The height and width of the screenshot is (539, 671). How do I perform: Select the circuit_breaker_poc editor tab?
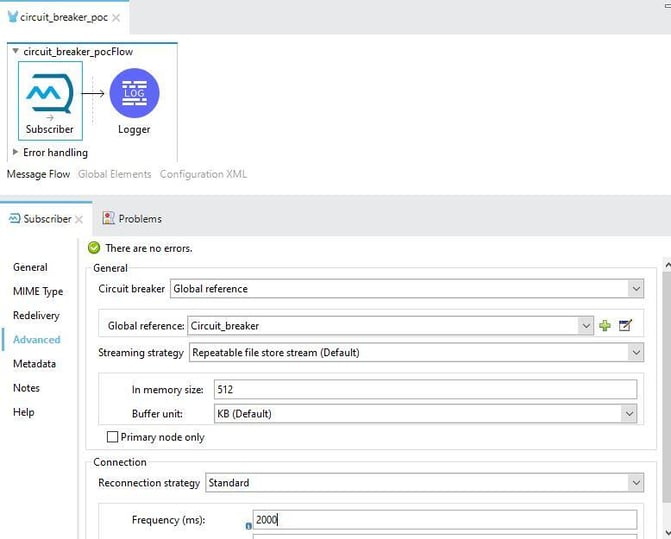[x=64, y=18]
